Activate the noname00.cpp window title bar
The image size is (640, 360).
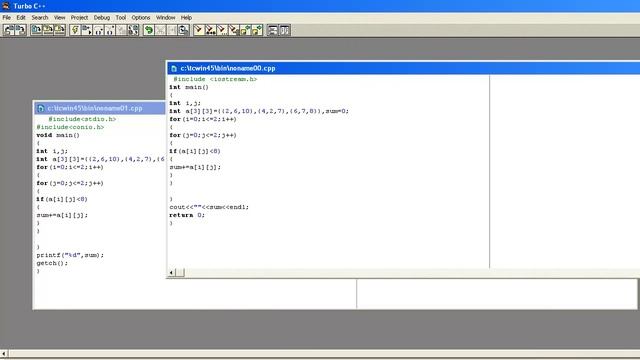403,68
